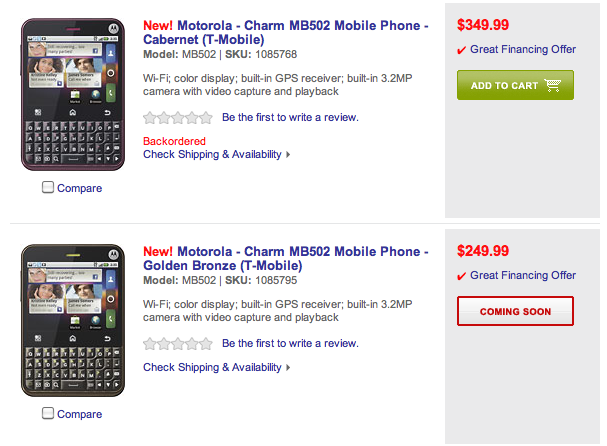Write first review for Cabernet phone
Screen dimensions: 607x446
290,117
